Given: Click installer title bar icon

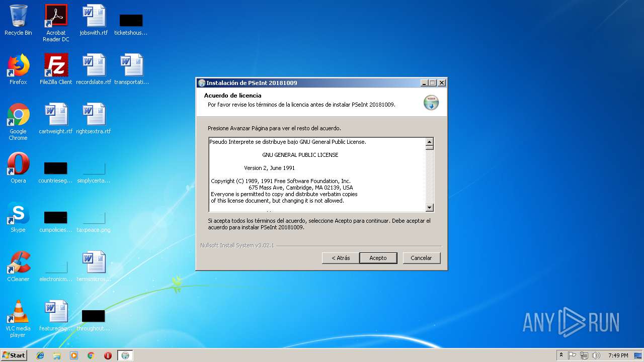Looking at the screenshot, I should coord(202,83).
